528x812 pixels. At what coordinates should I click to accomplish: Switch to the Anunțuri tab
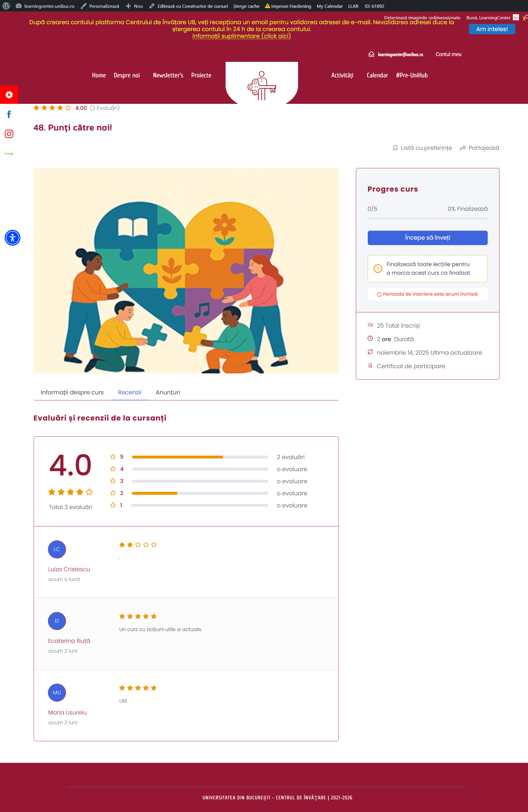click(167, 392)
